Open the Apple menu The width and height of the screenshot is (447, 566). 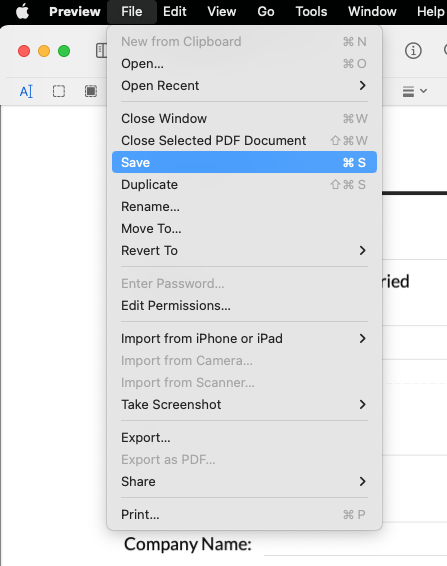coord(22,12)
